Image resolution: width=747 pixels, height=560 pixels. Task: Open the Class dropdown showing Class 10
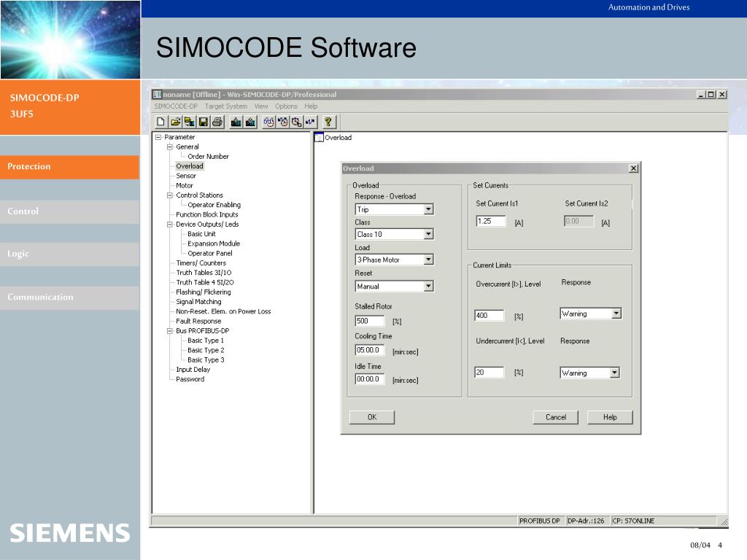click(428, 234)
